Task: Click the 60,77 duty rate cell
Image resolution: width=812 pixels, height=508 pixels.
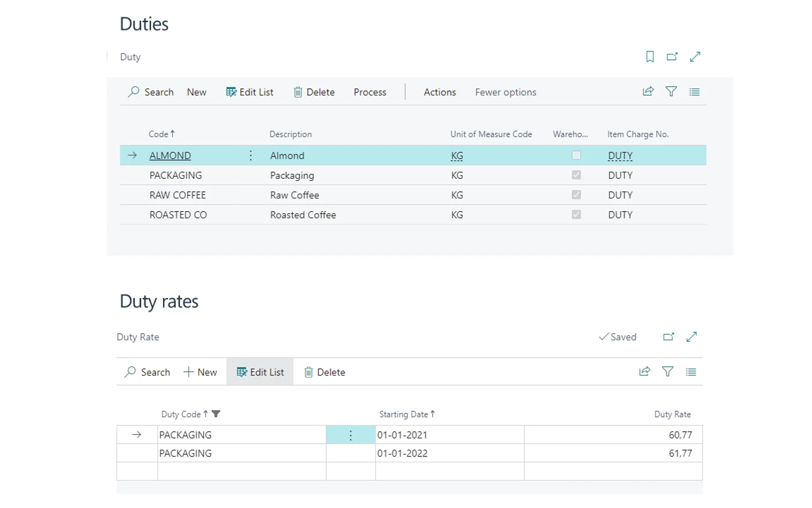Action: click(613, 435)
